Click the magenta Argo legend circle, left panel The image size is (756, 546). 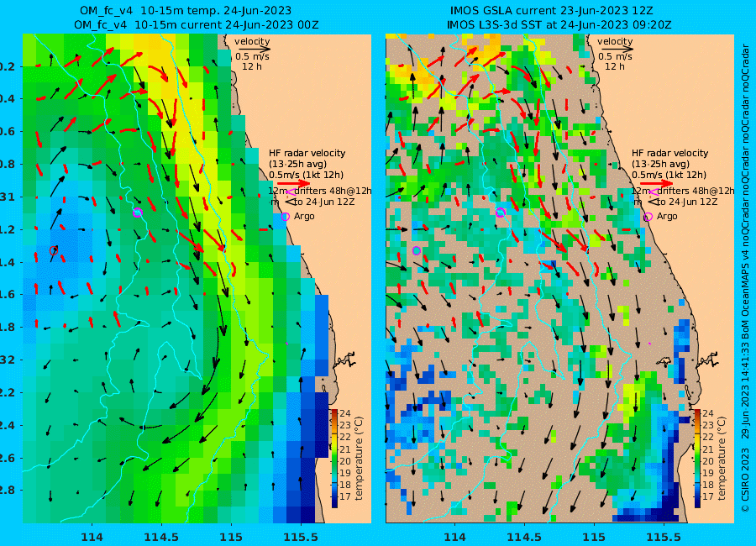(x=285, y=217)
